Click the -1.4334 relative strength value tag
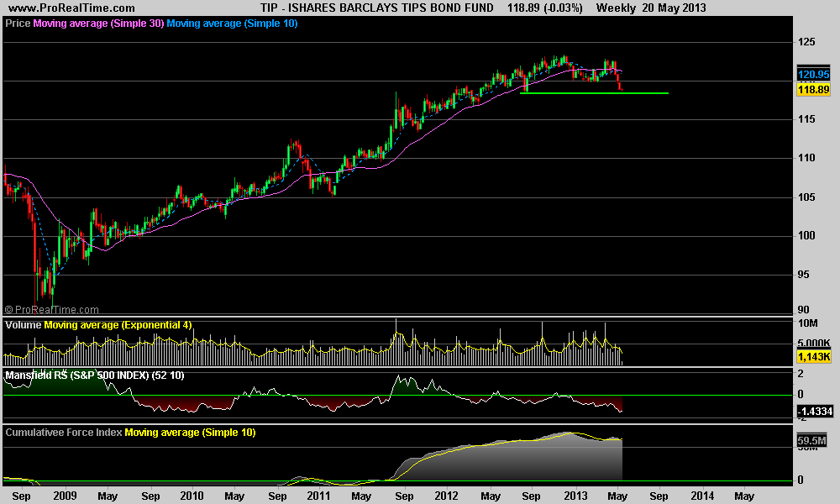Screen dimensions: 840x504 [x=813, y=412]
